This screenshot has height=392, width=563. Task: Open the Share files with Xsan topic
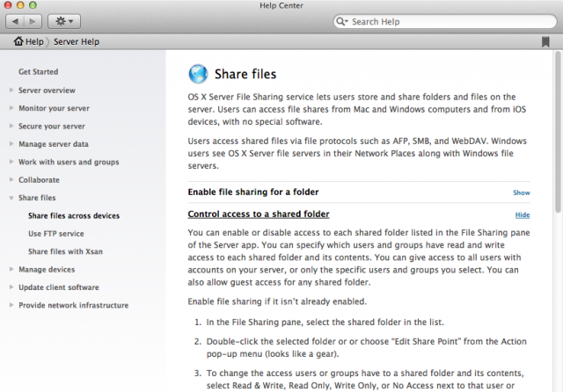[x=65, y=251]
